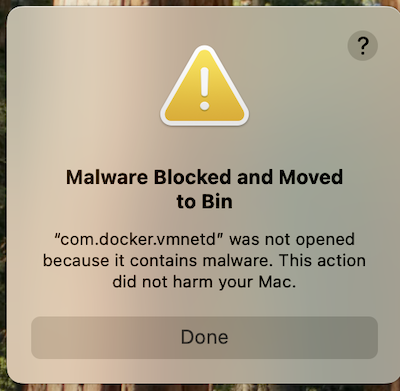Screen dimensions: 400x391
Task: Click the "did not harm your Mac." line
Action: (x=204, y=282)
